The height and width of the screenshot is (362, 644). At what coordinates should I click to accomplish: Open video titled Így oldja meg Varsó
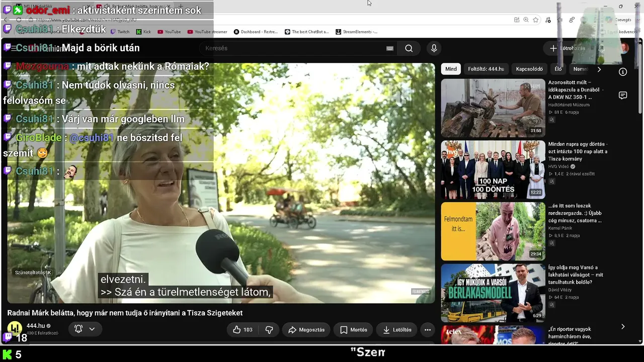[x=576, y=275]
